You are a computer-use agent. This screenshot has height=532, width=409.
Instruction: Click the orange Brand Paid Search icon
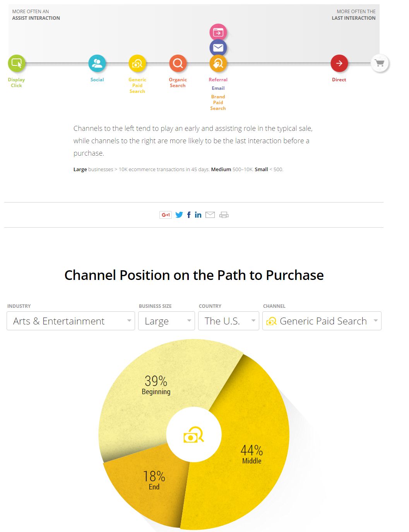(x=218, y=63)
